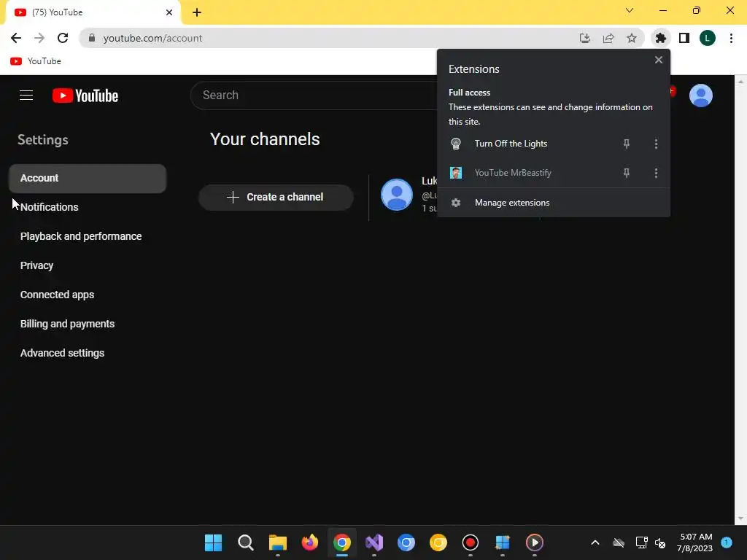This screenshot has width=747, height=560.
Task: Open the muted volume tray icon
Action: 660,542
